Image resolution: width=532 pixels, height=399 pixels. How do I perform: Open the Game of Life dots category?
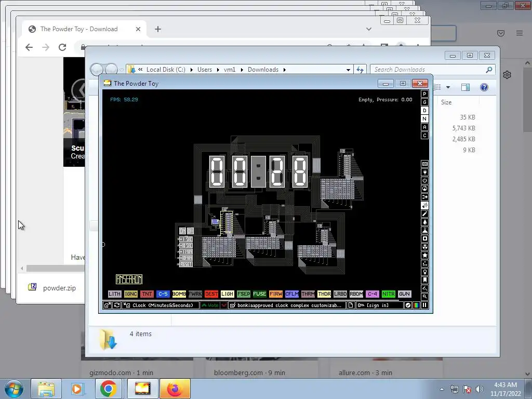(x=424, y=263)
